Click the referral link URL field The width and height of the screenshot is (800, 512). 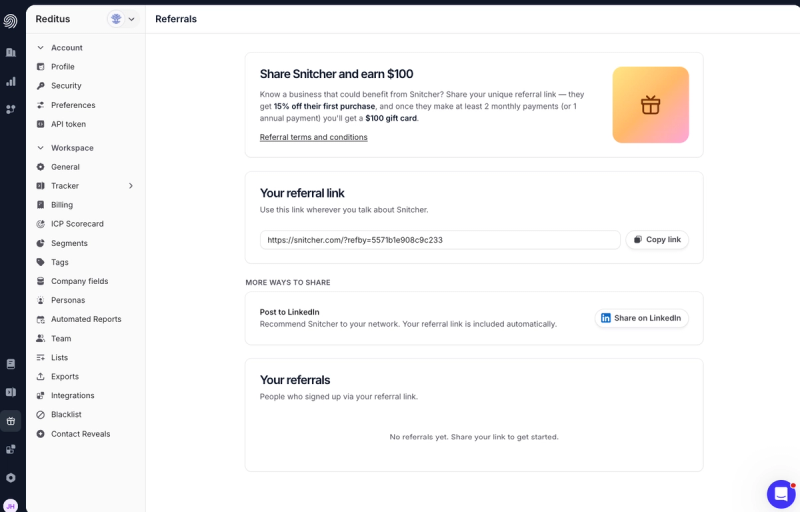pos(440,240)
